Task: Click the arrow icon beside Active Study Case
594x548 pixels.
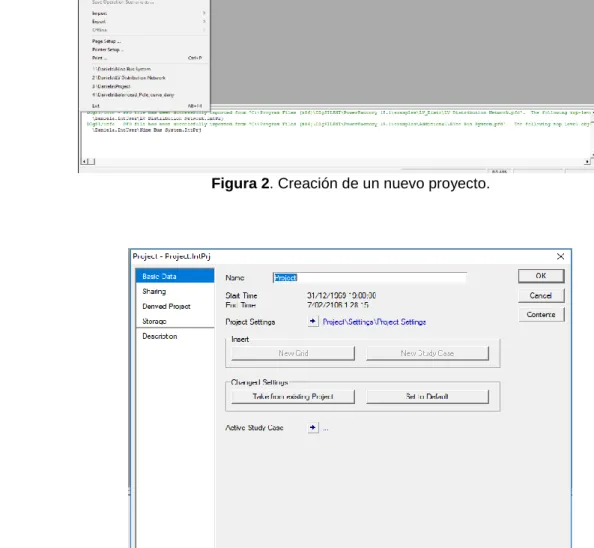Action: 313,428
